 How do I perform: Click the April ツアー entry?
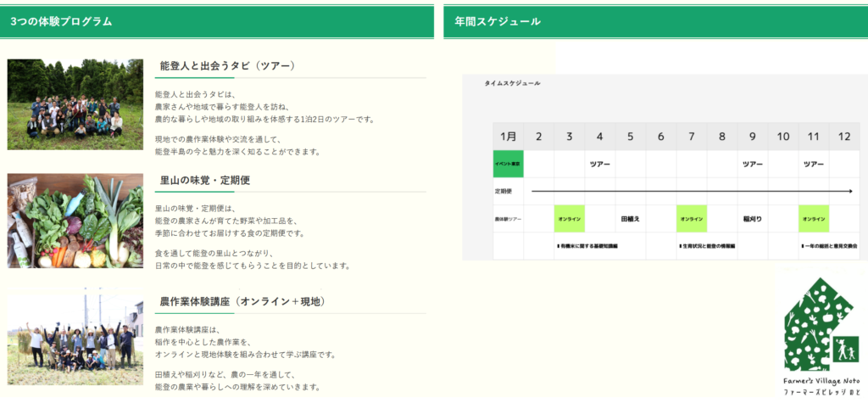click(600, 164)
